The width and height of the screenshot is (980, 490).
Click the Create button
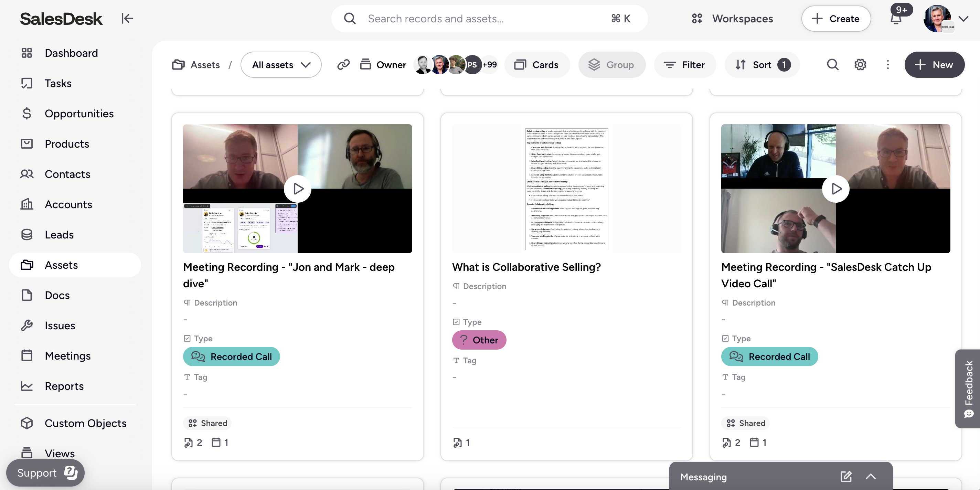(836, 18)
